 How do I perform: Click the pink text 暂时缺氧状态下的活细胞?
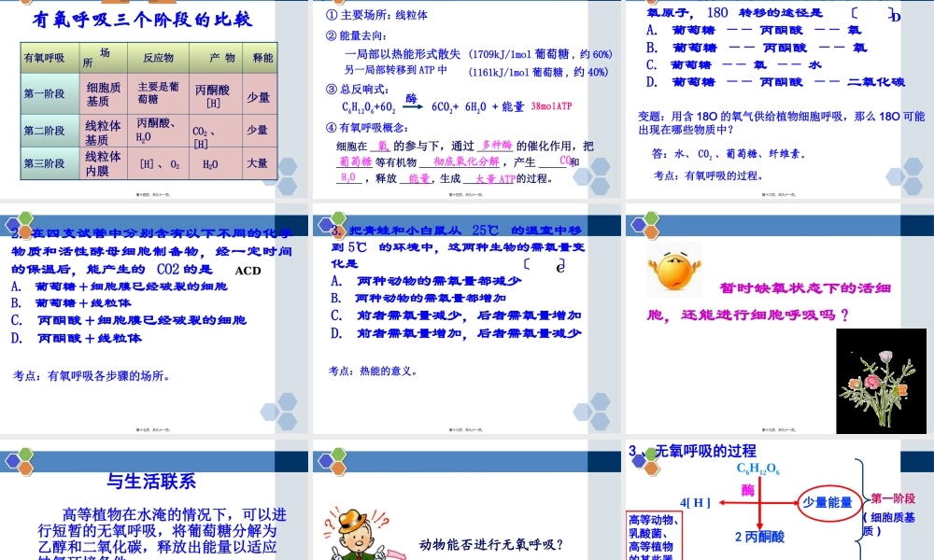tap(770, 301)
